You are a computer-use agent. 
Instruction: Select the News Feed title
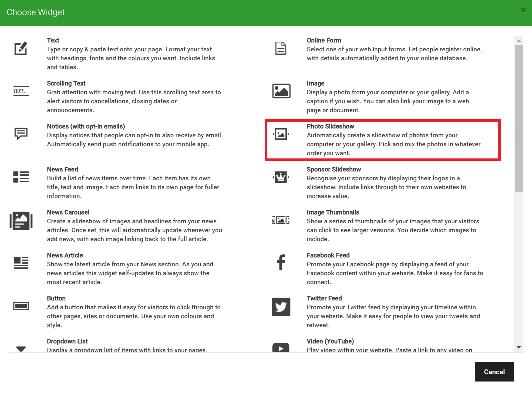coord(62,169)
